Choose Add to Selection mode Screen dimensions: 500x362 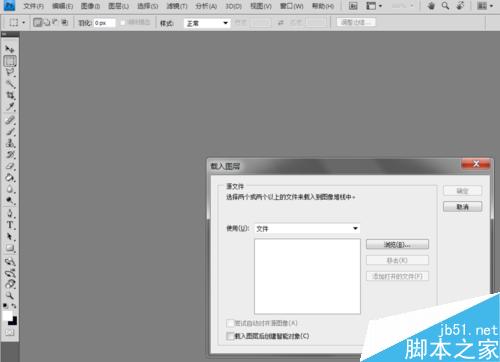47,23
